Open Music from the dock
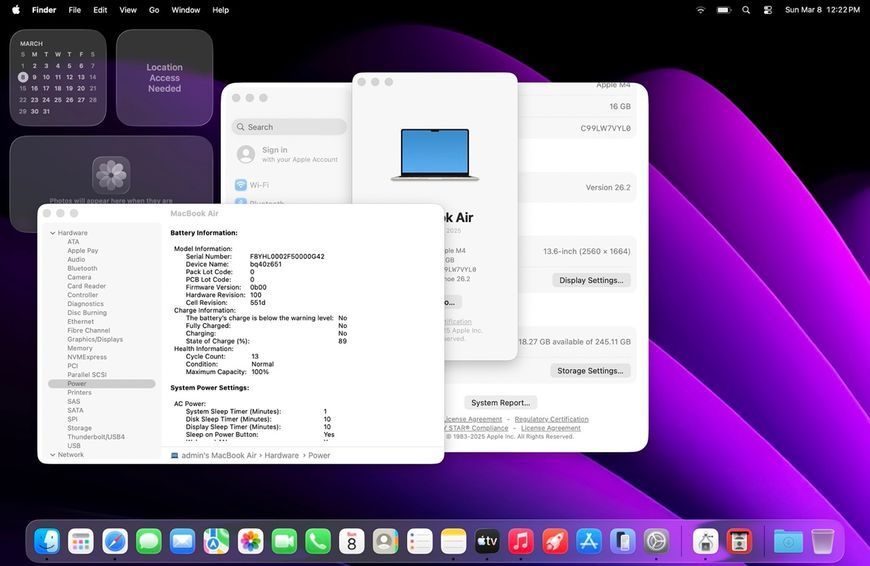 tap(521, 541)
